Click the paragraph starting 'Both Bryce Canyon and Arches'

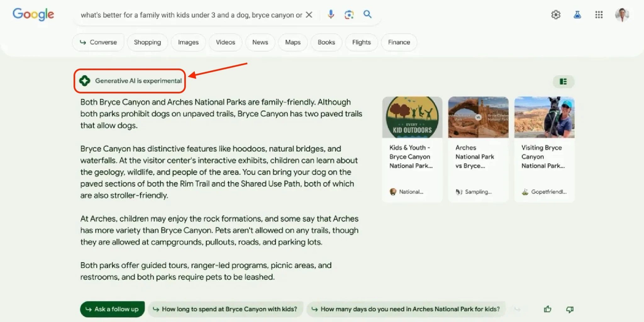221,114
